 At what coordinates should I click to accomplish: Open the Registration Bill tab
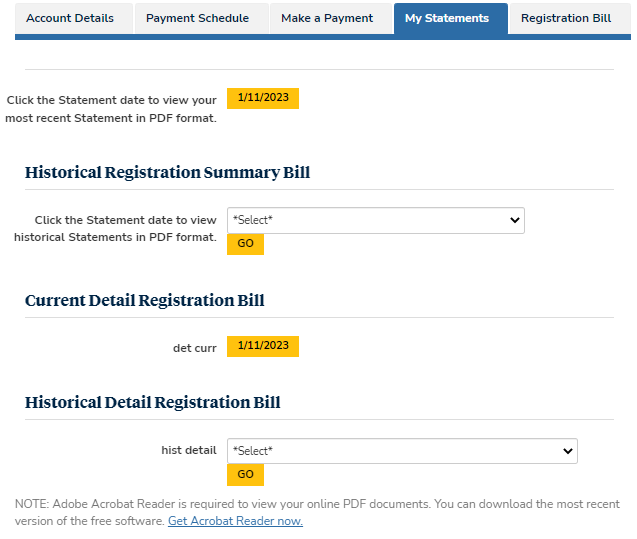click(566, 18)
